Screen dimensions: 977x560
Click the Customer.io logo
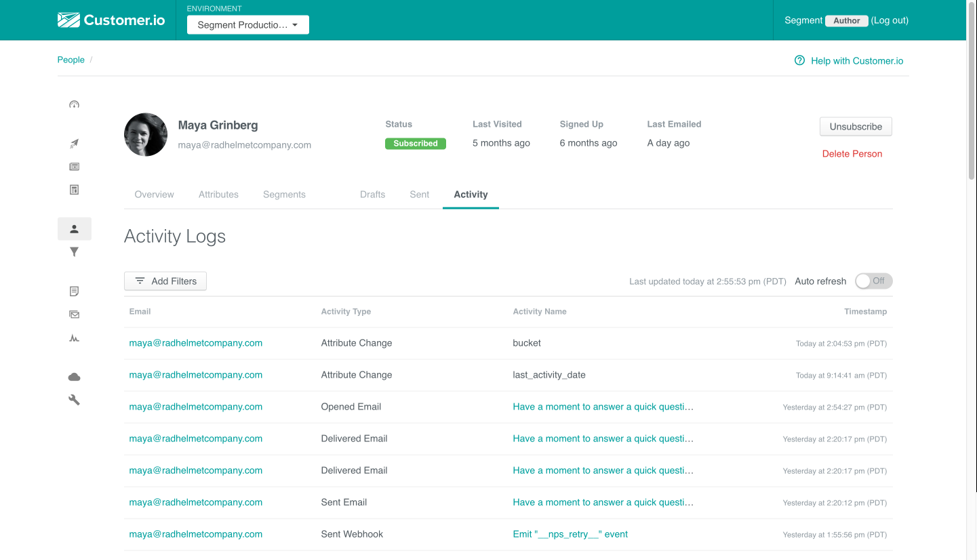click(111, 20)
